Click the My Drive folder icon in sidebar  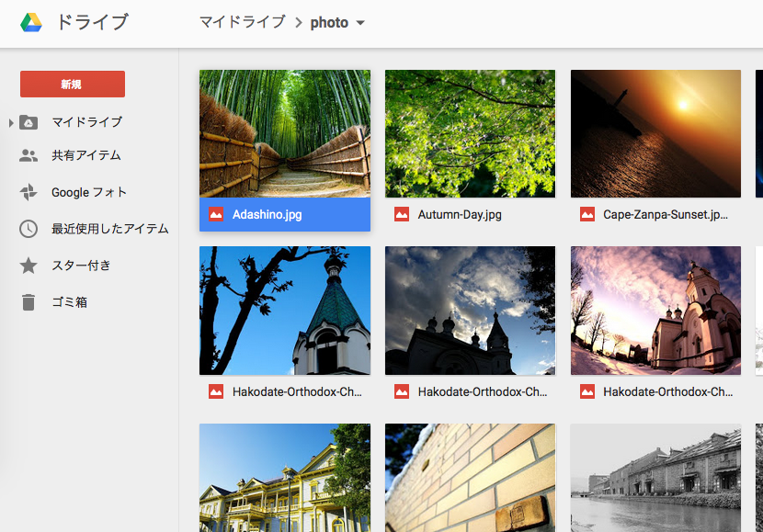point(28,122)
